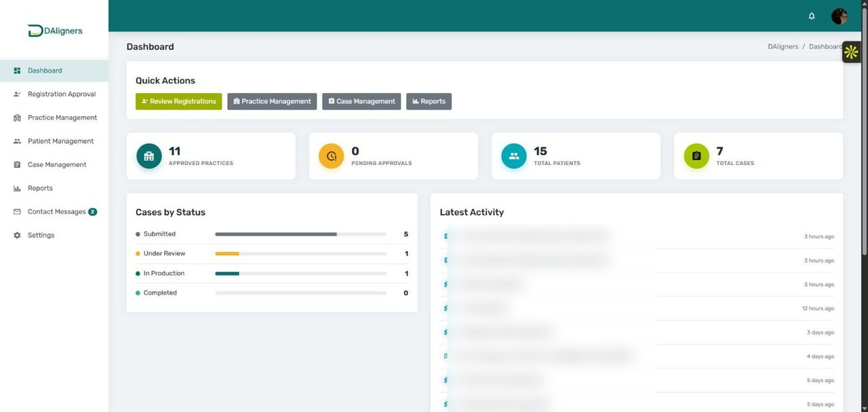
Task: Click the Review Registrations button
Action: tap(178, 101)
